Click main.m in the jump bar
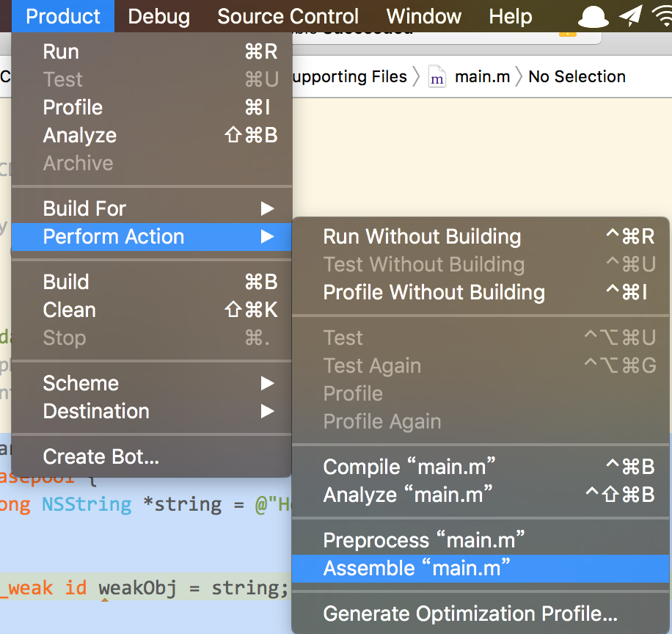This screenshot has height=634, width=672. tap(482, 77)
